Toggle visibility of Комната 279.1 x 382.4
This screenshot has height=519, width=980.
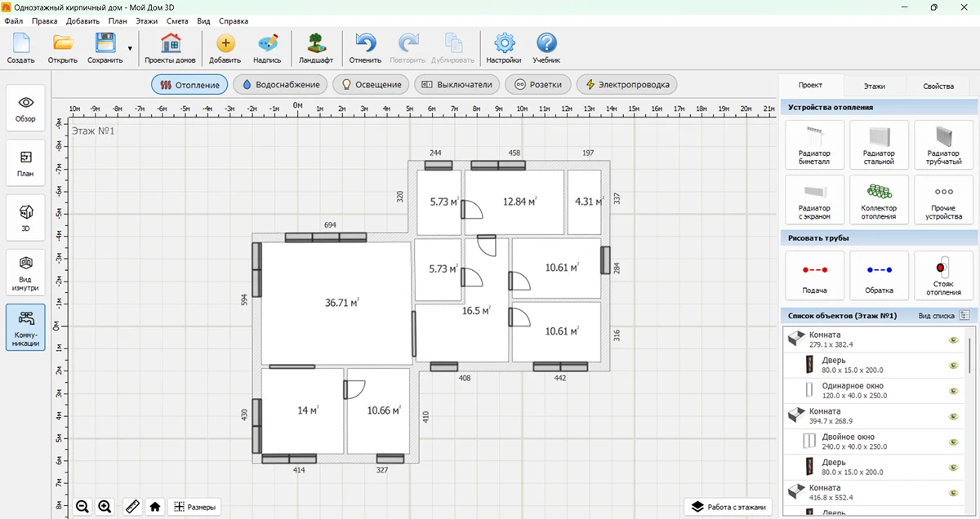tap(953, 339)
